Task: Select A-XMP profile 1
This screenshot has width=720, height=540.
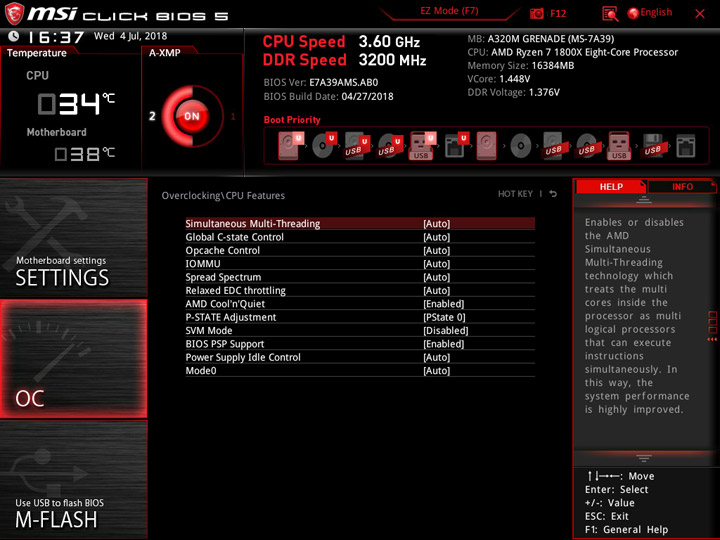Action: pos(233,116)
